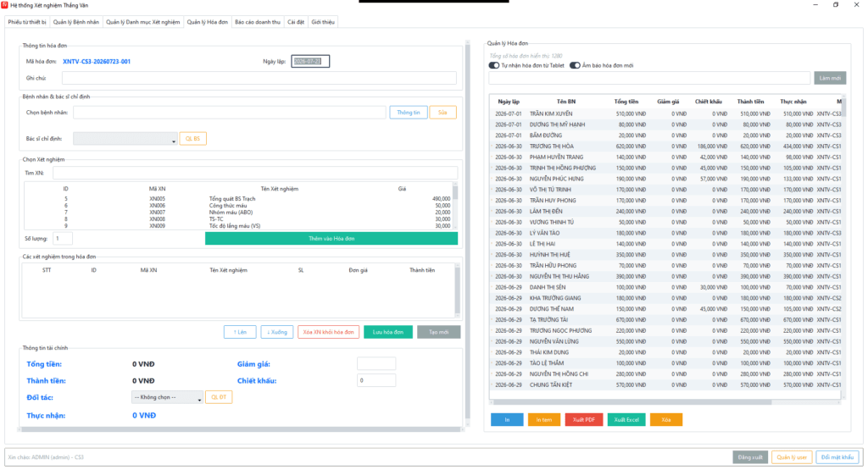Select test Nhóm máu (ABO)
868x470 pixels.
pos(239,213)
